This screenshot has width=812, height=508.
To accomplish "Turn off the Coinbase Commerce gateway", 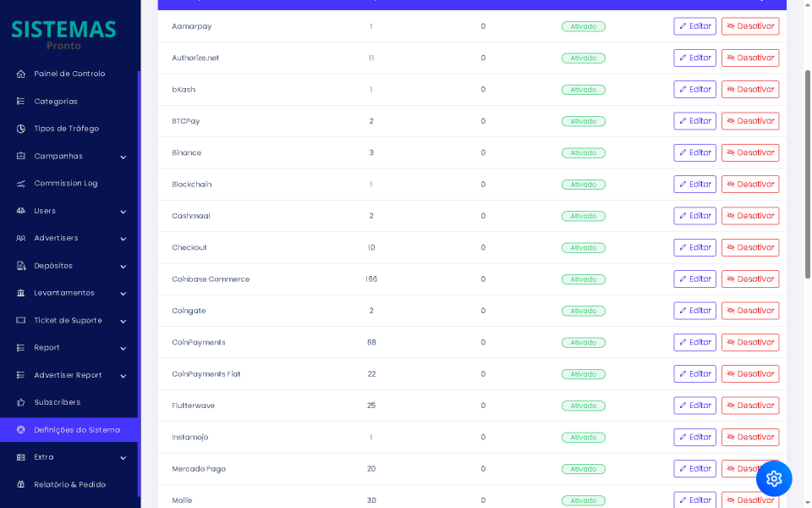I will point(750,279).
